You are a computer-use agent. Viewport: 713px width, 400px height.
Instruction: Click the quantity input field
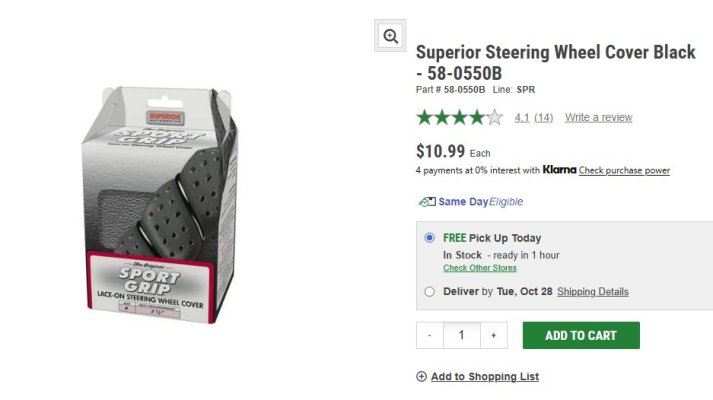click(x=462, y=335)
